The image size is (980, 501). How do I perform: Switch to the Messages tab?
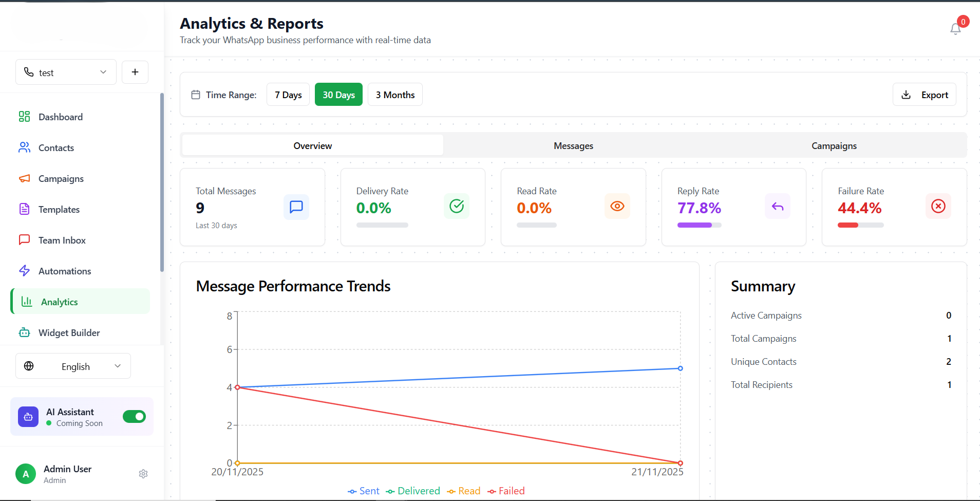point(573,145)
